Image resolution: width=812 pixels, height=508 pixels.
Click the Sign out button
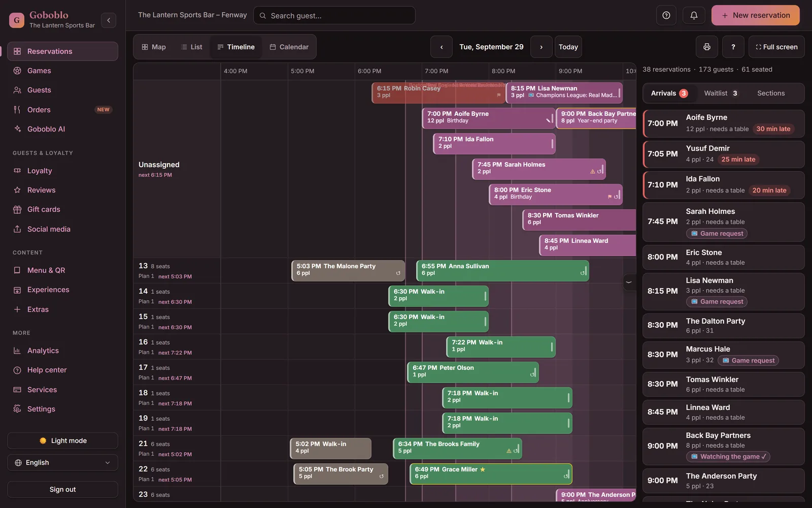[x=62, y=490]
